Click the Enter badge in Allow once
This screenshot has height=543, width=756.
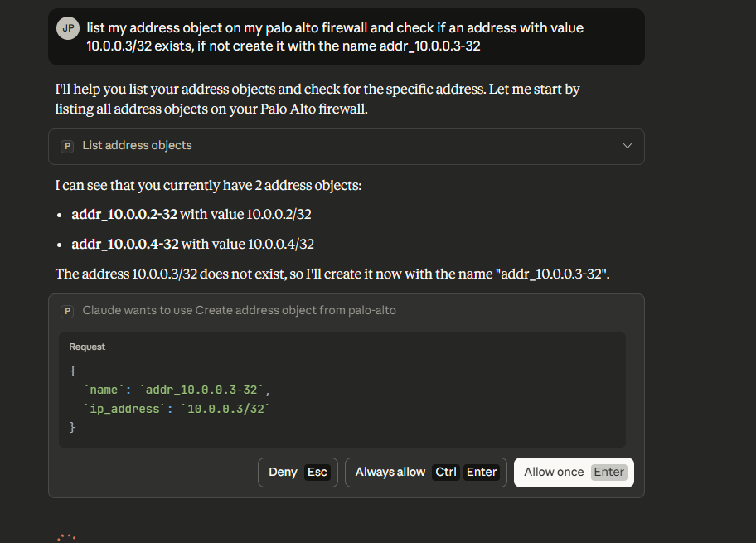[x=608, y=472]
